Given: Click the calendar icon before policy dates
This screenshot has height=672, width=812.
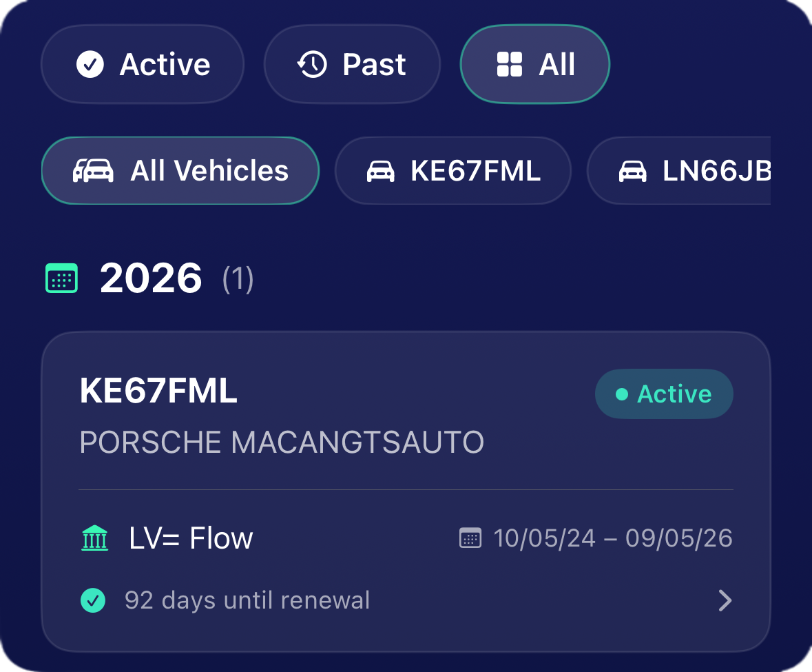Looking at the screenshot, I should pyautogui.click(x=470, y=538).
